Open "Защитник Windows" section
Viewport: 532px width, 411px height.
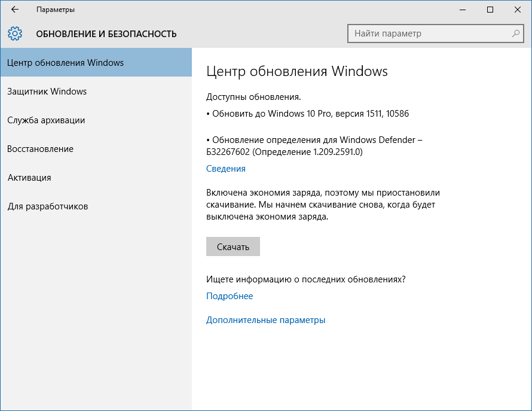[x=96, y=92]
